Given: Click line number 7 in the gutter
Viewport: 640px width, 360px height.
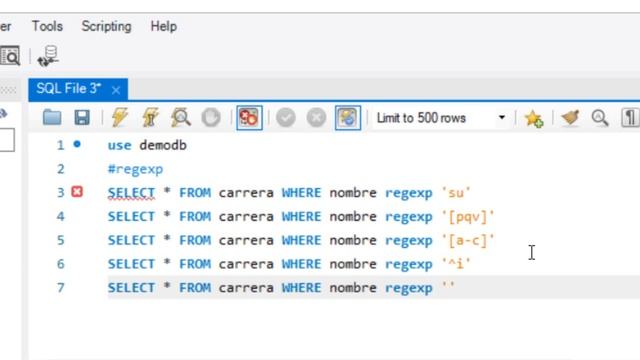Looking at the screenshot, I should [60, 288].
